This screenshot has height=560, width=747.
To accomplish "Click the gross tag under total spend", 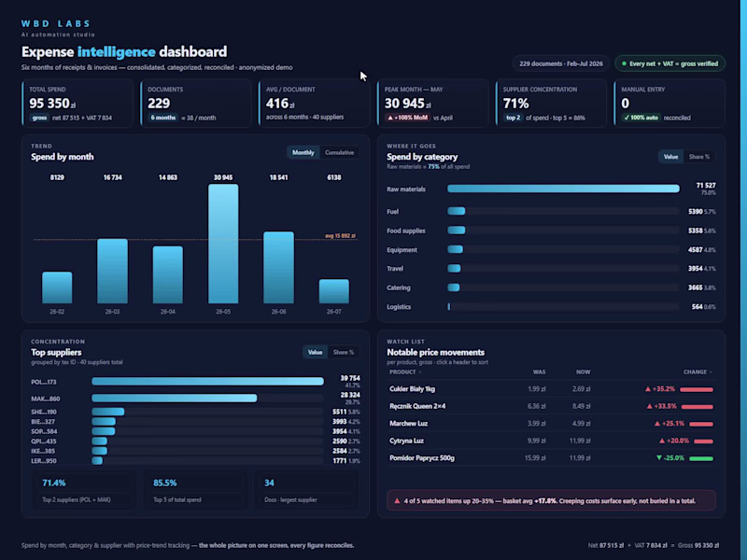I will (39, 118).
